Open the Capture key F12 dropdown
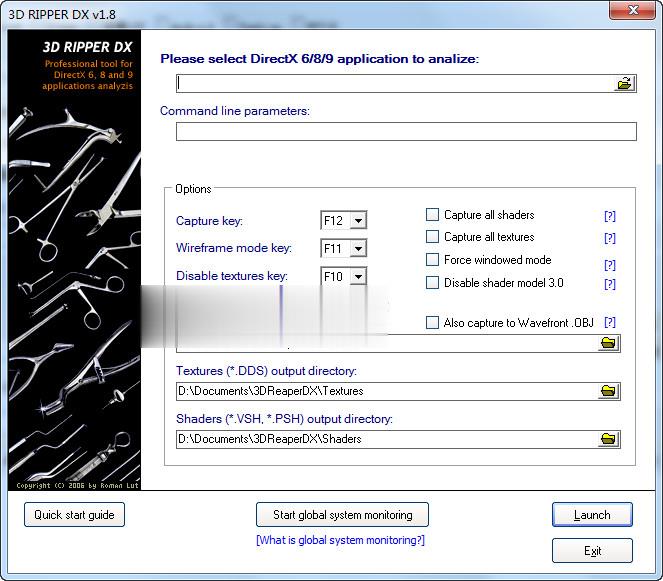The height and width of the screenshot is (581, 663). click(358, 220)
